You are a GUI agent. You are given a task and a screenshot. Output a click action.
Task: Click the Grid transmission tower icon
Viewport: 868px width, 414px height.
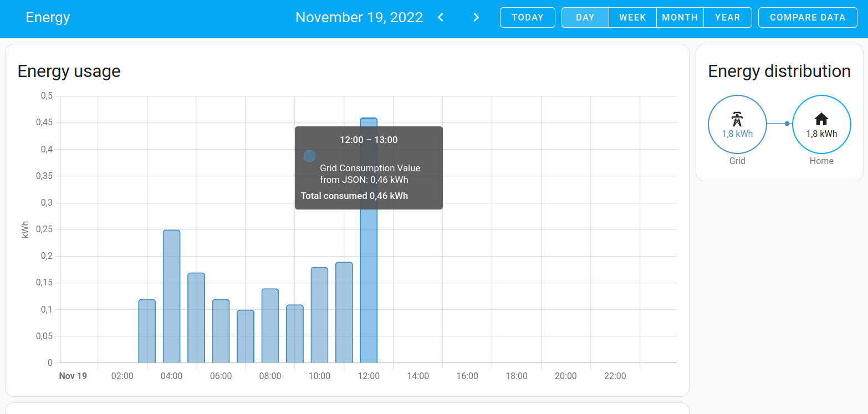pos(737,119)
